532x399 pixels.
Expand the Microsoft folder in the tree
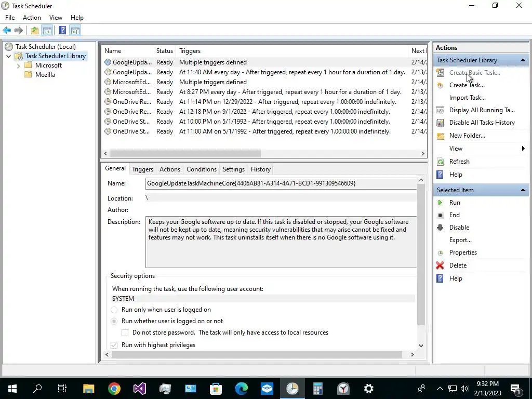coord(18,66)
